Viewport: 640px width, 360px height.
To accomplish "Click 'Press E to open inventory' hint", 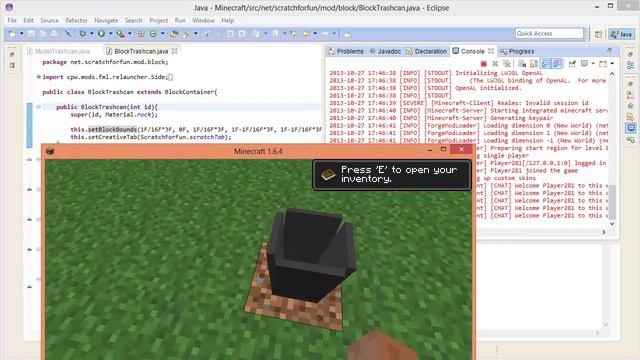I will pyautogui.click(x=392, y=175).
